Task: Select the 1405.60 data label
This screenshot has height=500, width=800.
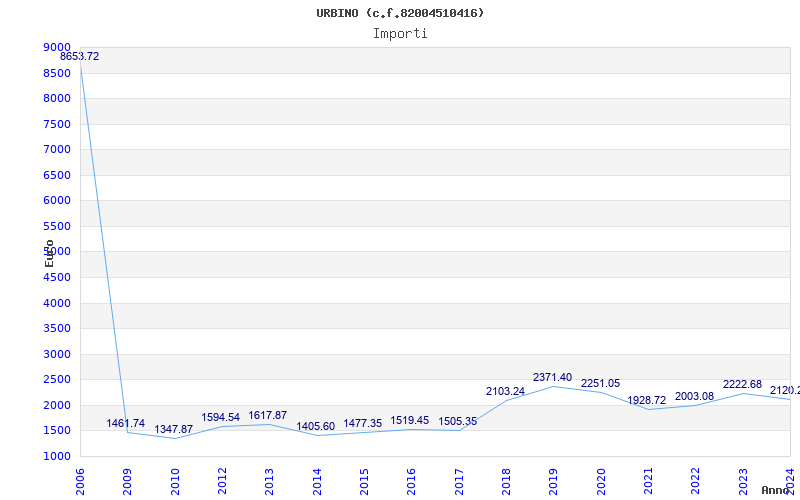Action: click(316, 427)
